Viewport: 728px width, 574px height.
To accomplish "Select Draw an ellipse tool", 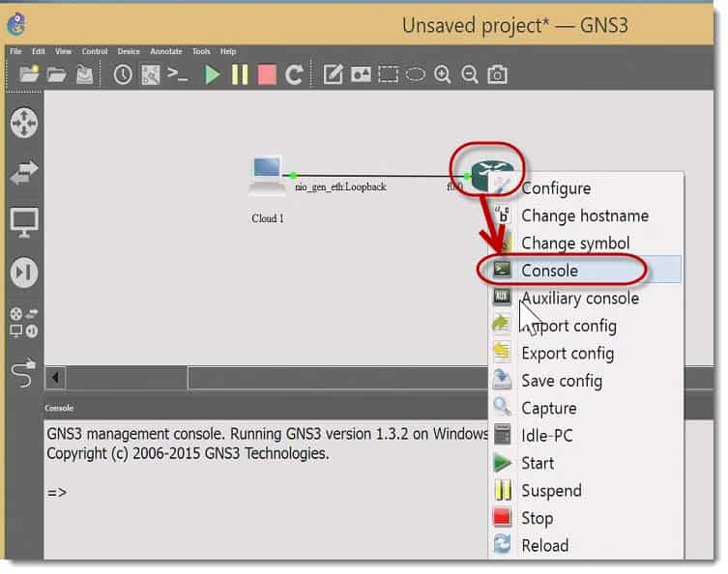I will click(415, 74).
